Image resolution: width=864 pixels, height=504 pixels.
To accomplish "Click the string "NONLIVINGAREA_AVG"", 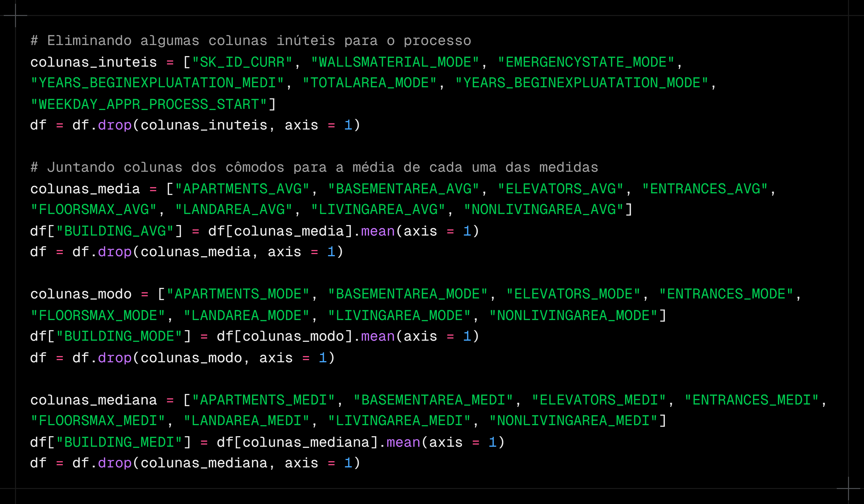I will 544,210.
